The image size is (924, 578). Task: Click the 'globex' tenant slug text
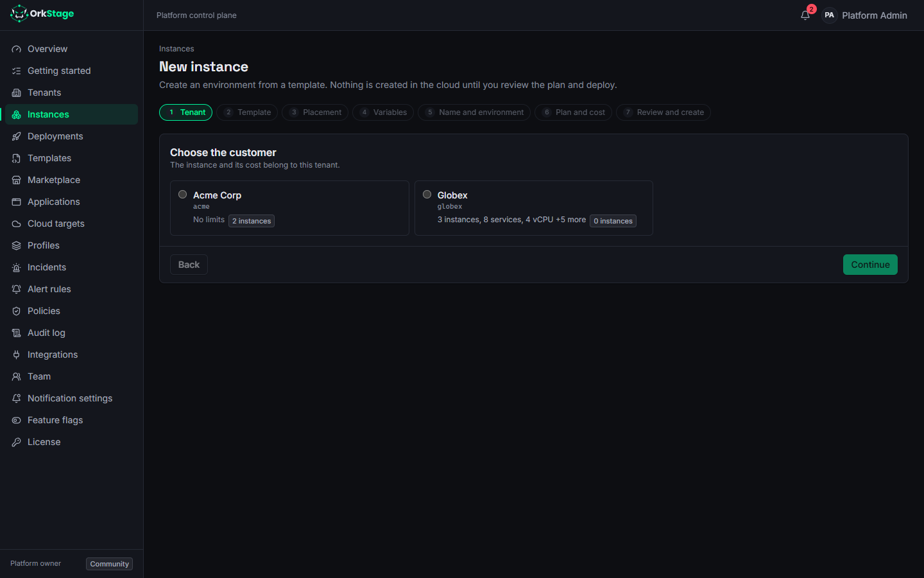coord(450,207)
